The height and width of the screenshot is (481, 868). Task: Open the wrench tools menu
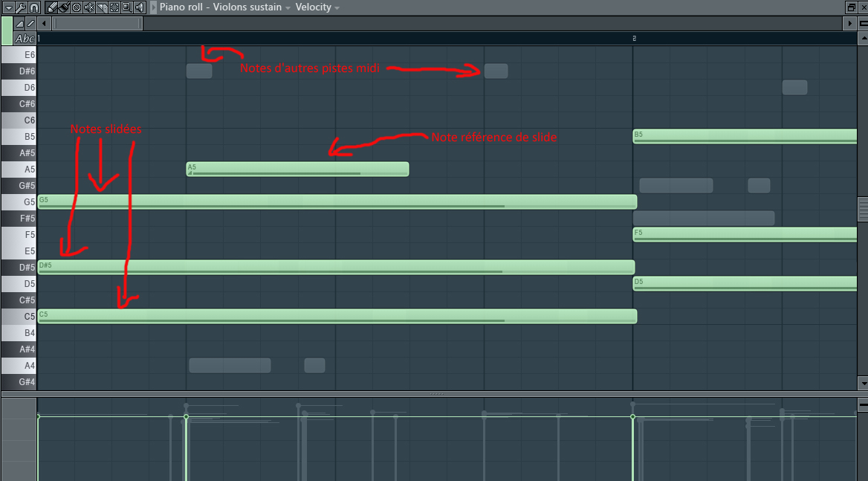click(x=20, y=7)
